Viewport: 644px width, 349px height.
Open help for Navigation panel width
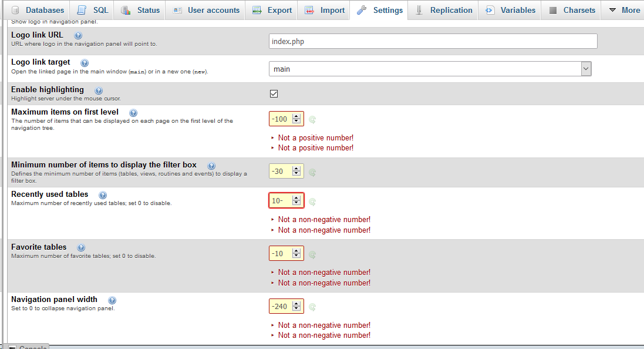112,300
